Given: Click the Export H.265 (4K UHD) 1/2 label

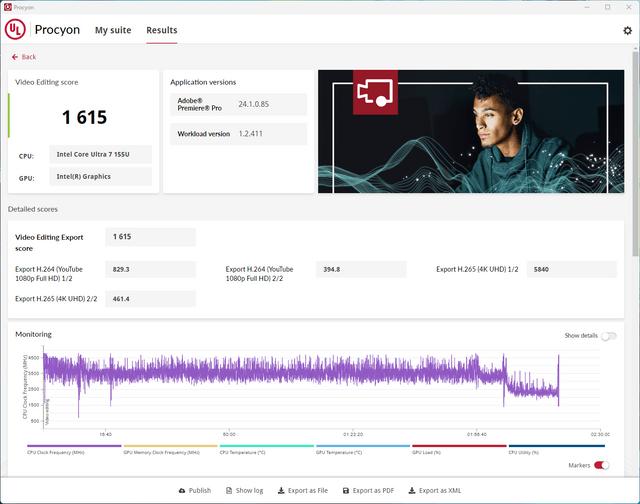Looking at the screenshot, I should point(477,269).
